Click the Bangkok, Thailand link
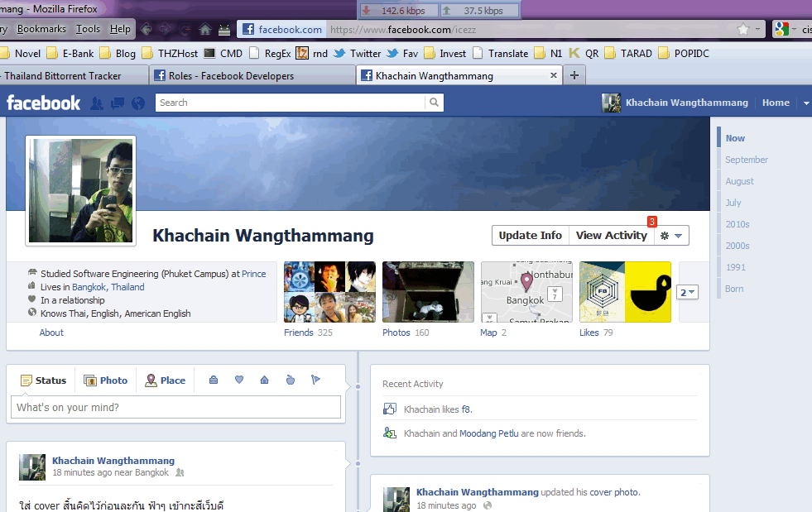 point(108,287)
